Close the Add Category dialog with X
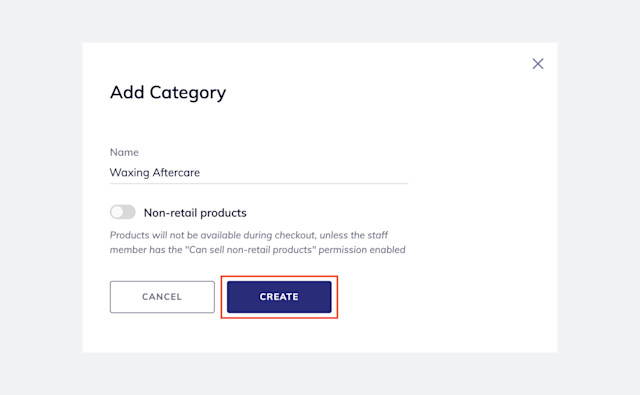 point(538,64)
